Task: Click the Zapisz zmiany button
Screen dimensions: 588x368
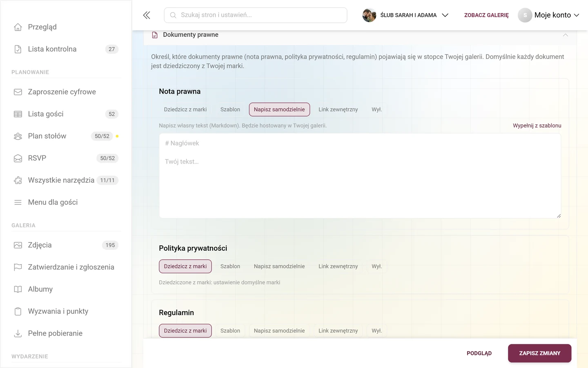Action: click(x=539, y=353)
